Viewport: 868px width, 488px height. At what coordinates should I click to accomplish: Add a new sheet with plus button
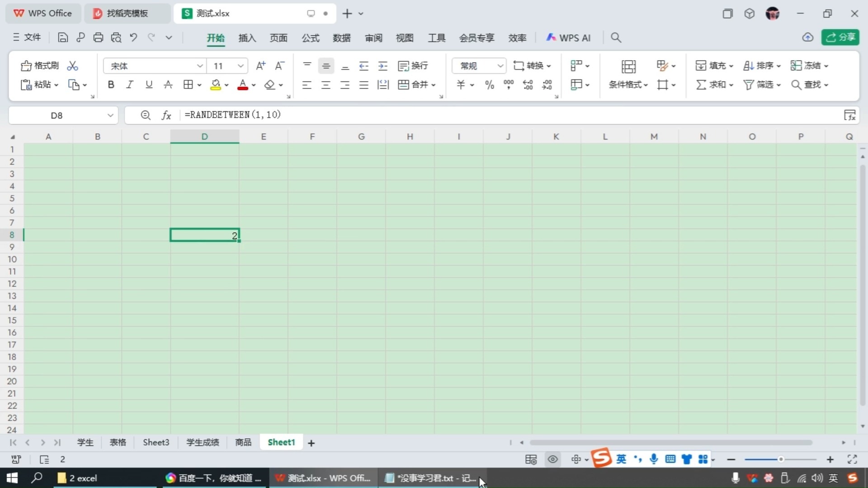coord(311,443)
